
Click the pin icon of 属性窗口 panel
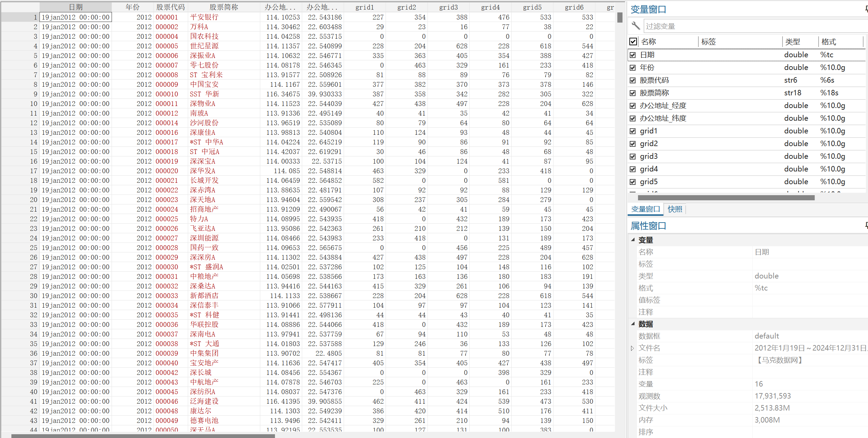click(x=866, y=225)
